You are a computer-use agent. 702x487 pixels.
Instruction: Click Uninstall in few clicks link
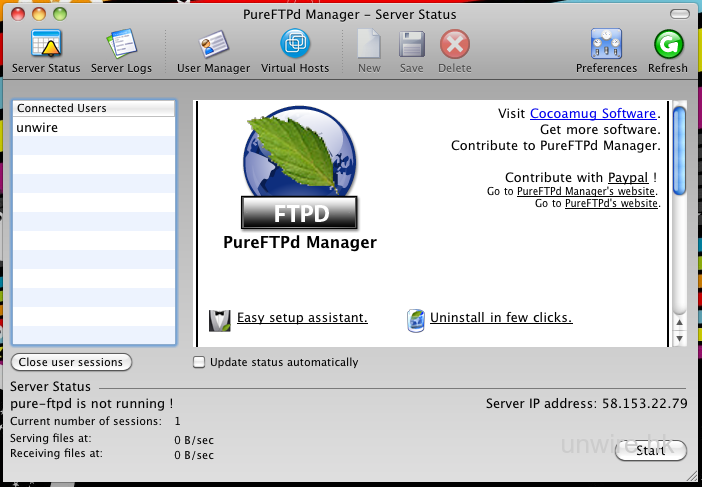501,318
